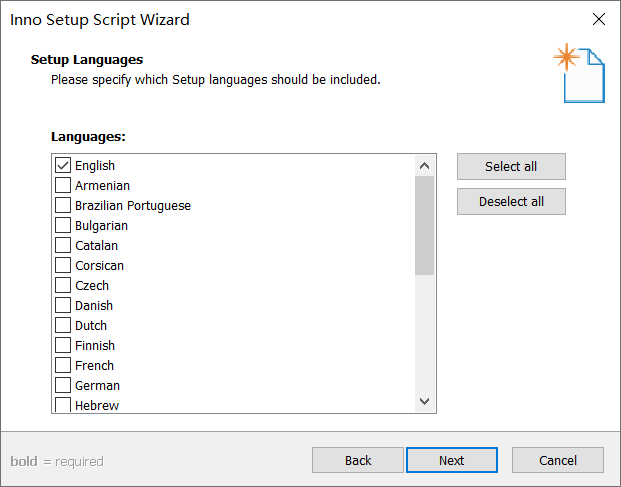Close the Inno Setup Script Wizard window
The width and height of the screenshot is (621, 487).
click(x=599, y=19)
